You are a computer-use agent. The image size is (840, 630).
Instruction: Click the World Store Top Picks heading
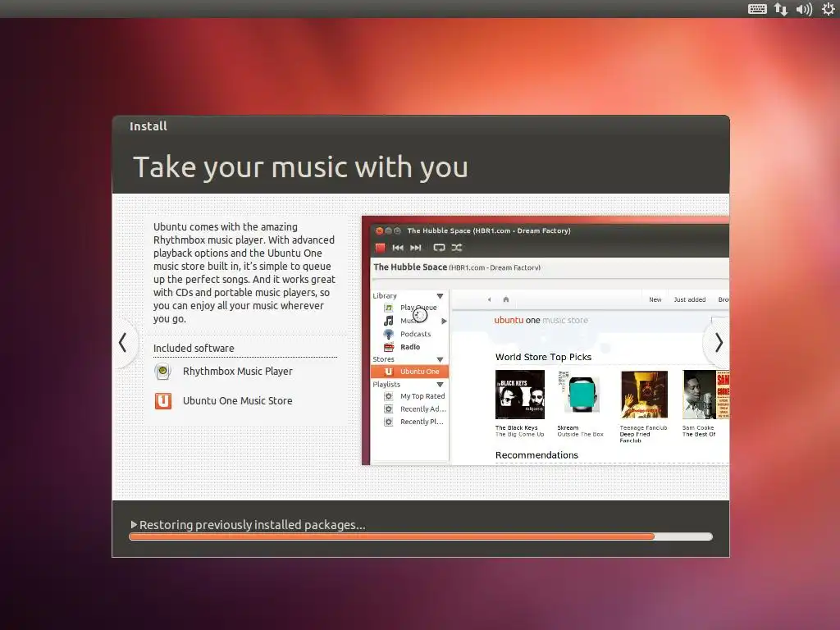tap(543, 357)
